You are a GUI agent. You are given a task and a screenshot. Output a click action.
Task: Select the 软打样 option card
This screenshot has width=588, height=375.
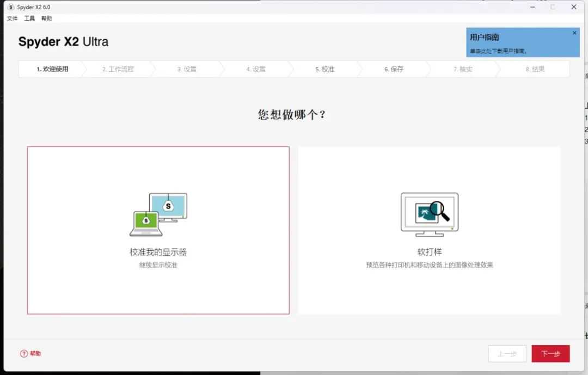pyautogui.click(x=429, y=230)
